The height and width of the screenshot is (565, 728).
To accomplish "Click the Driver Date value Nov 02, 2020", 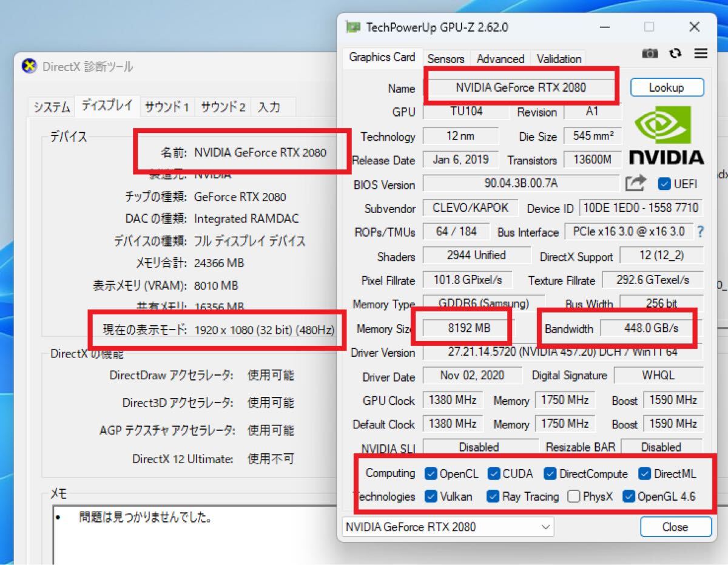I will 472,376.
